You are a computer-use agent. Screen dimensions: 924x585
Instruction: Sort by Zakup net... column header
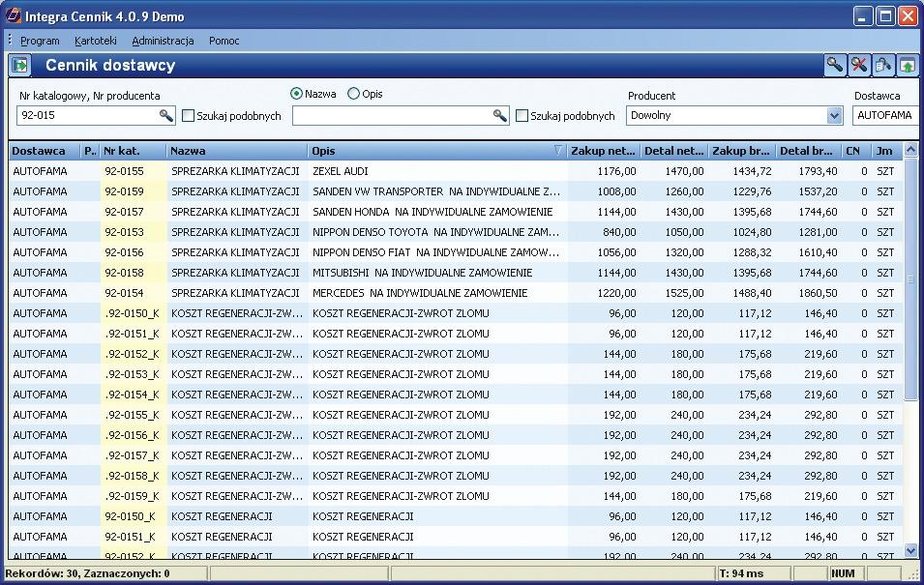[603, 151]
